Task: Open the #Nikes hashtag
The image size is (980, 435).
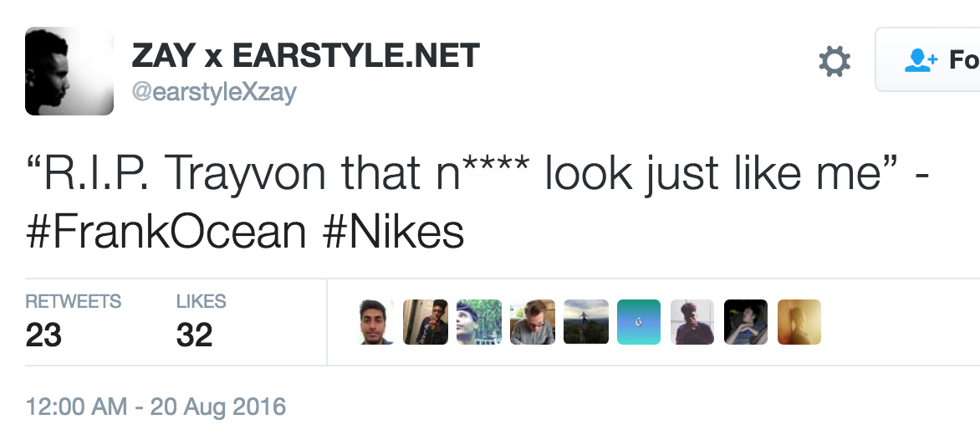Action: click(x=394, y=231)
